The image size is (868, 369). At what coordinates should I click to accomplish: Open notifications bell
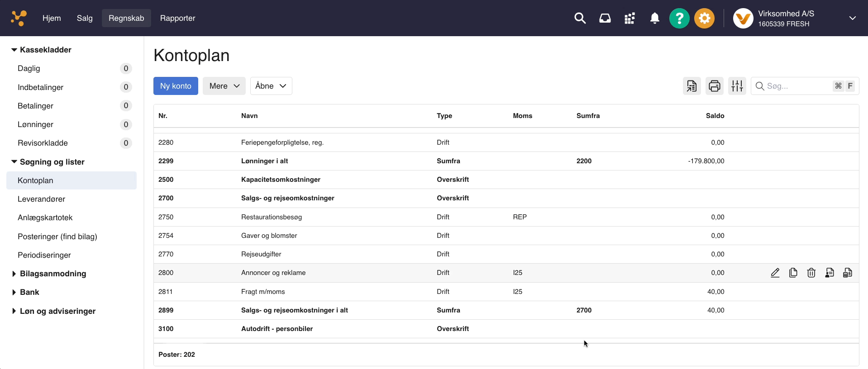tap(654, 18)
